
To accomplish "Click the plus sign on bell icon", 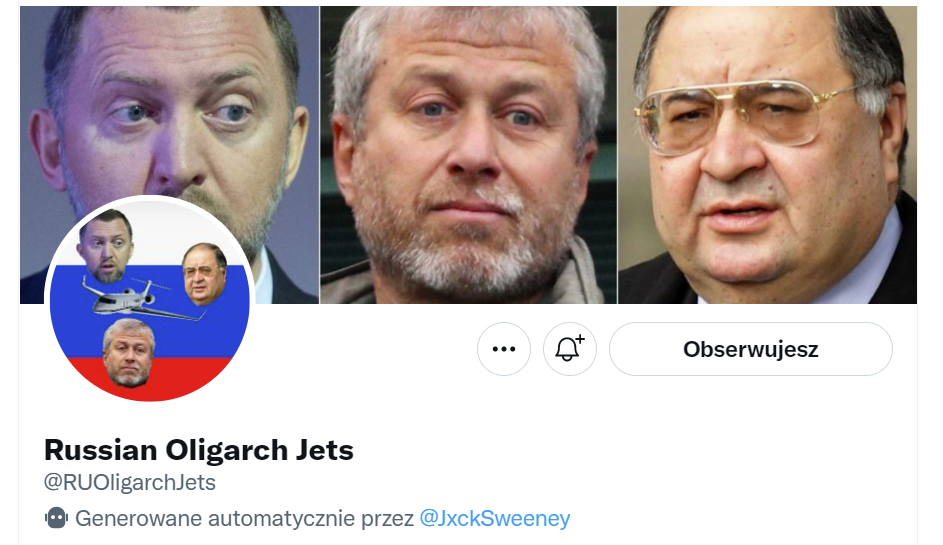I will pos(580,340).
